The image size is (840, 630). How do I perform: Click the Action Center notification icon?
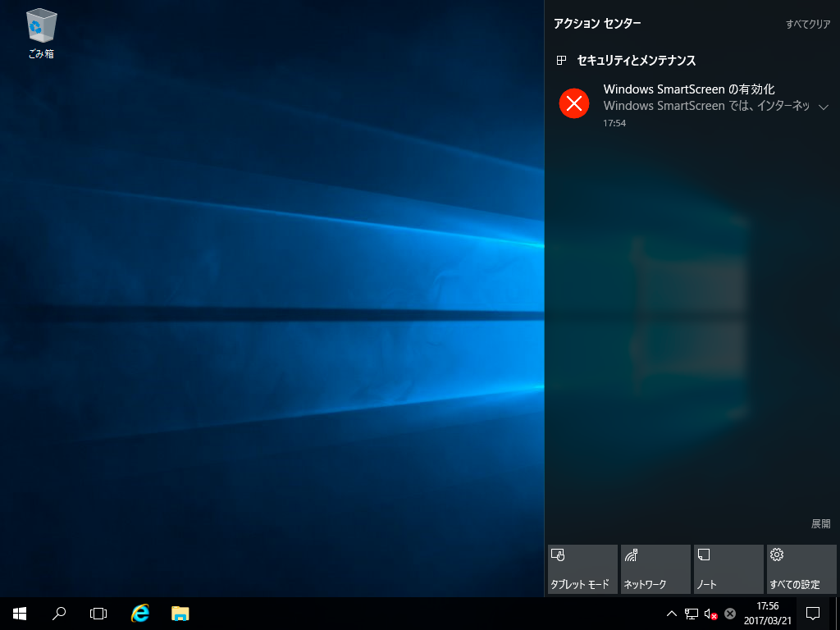click(x=813, y=613)
